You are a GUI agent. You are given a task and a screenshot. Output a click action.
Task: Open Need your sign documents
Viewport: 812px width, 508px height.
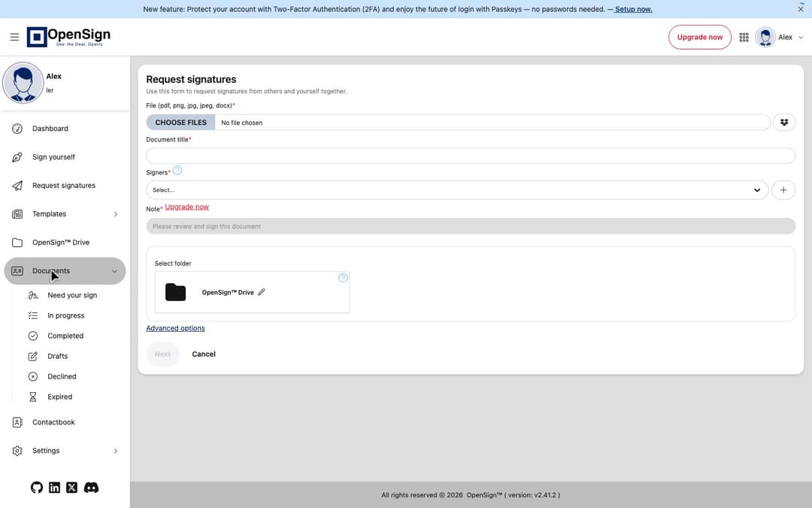click(72, 296)
